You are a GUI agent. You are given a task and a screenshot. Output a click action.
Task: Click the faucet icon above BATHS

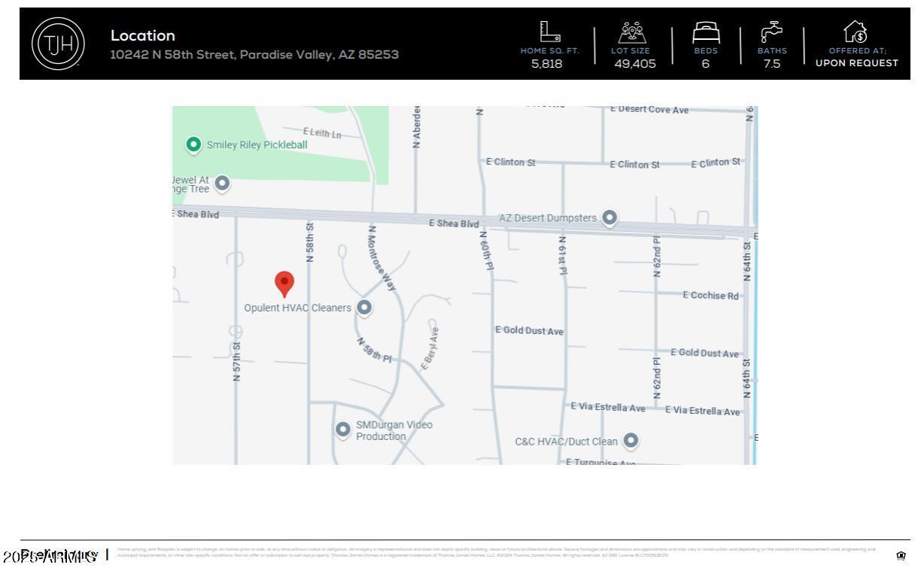[x=771, y=34]
